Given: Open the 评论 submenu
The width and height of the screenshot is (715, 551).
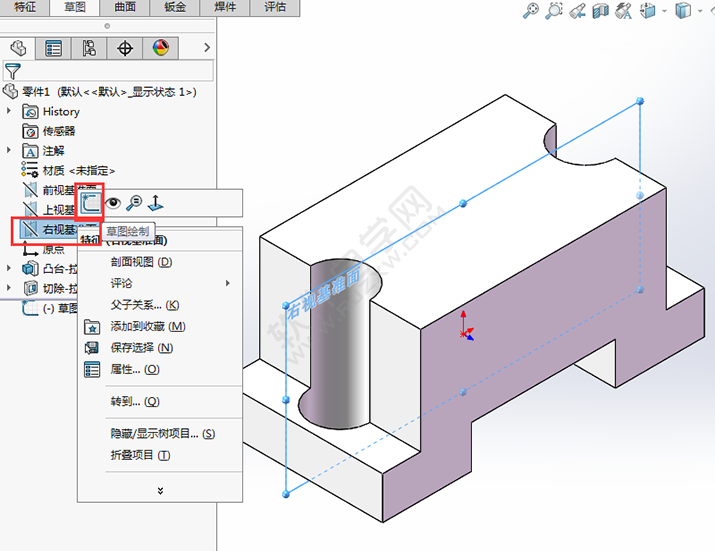Looking at the screenshot, I should pos(160,283).
